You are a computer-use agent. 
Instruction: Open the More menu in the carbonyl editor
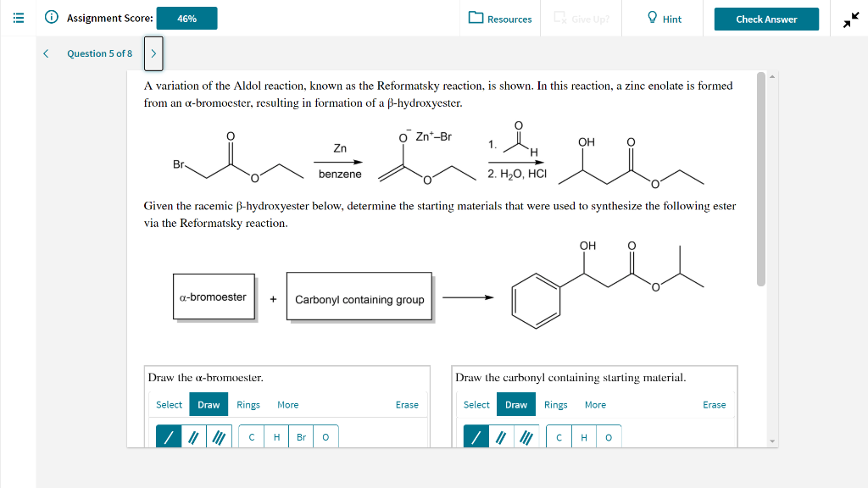[x=595, y=405]
